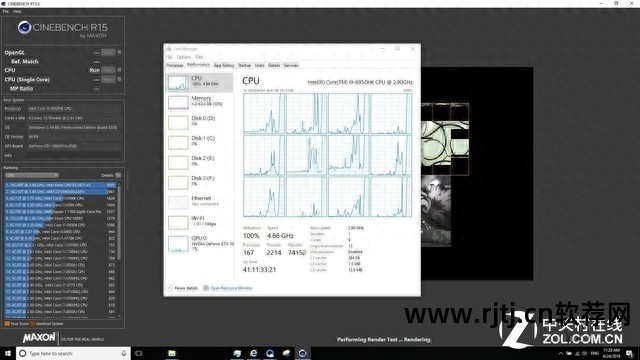Select GPU 0 in performance sidebar
The height and width of the screenshot is (360, 640).
point(200,243)
